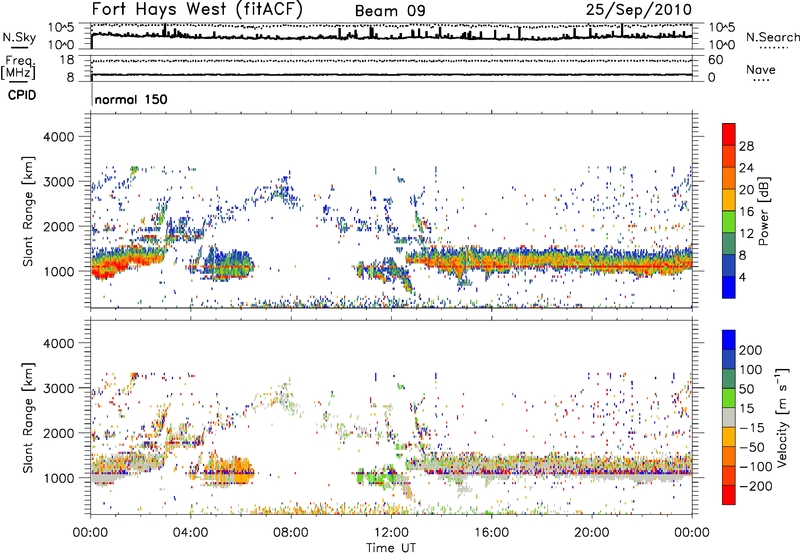Click the '16:00' time axis tick label
The height and width of the screenshot is (554, 800).
[491, 533]
